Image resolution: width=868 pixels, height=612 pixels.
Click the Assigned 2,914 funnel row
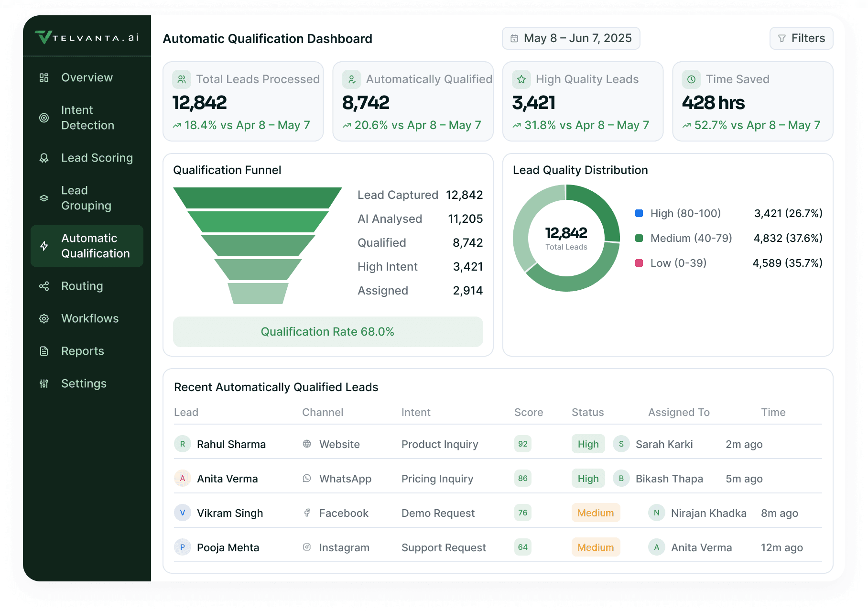click(420, 291)
